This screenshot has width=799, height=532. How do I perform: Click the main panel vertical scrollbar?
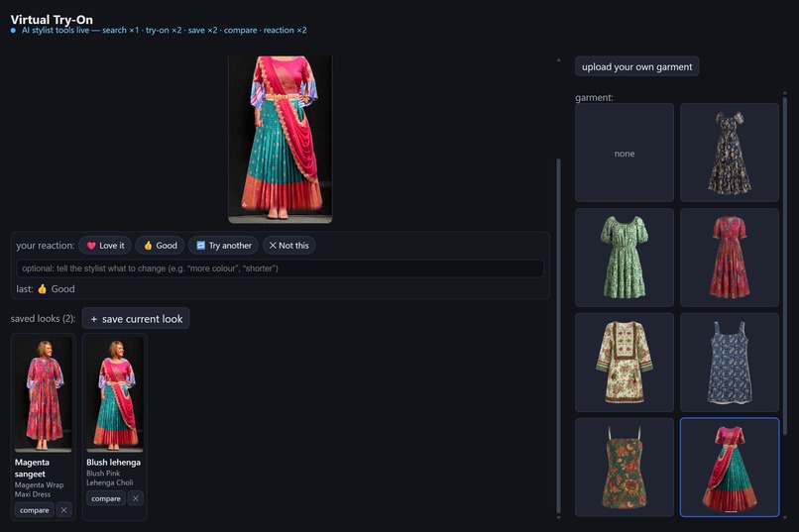pyautogui.click(x=558, y=336)
